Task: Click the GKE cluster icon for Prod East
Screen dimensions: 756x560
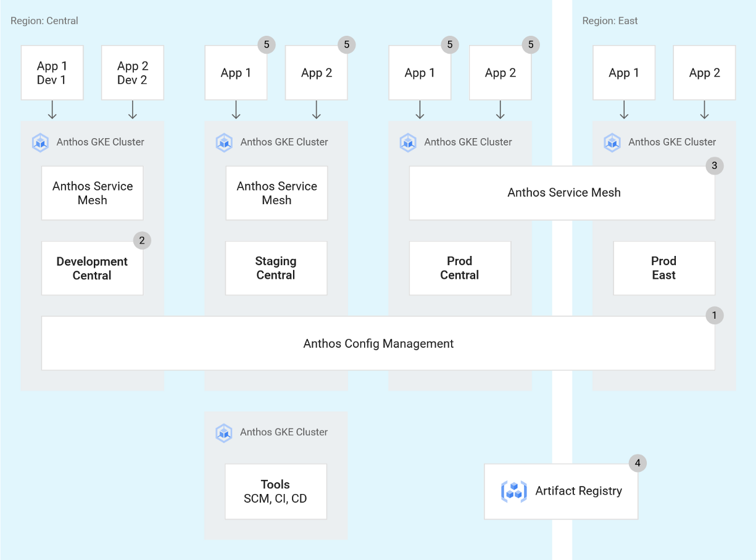Action: point(612,142)
